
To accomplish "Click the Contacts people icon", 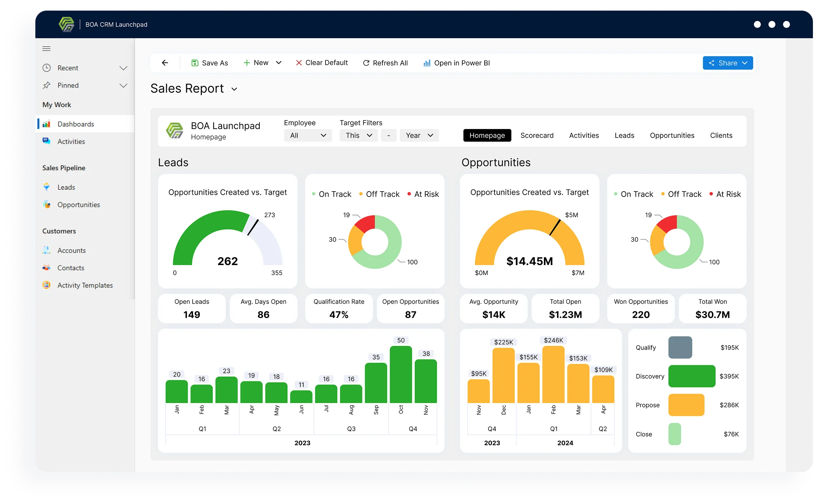I will 46,268.
